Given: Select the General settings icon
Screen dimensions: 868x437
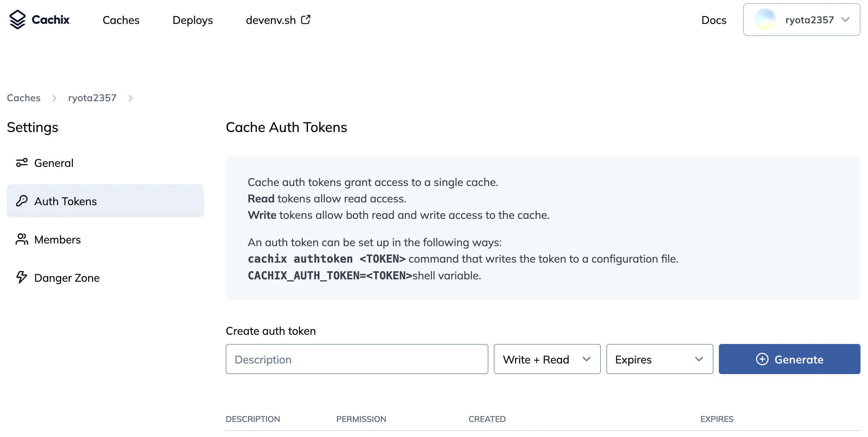Looking at the screenshot, I should click(22, 162).
